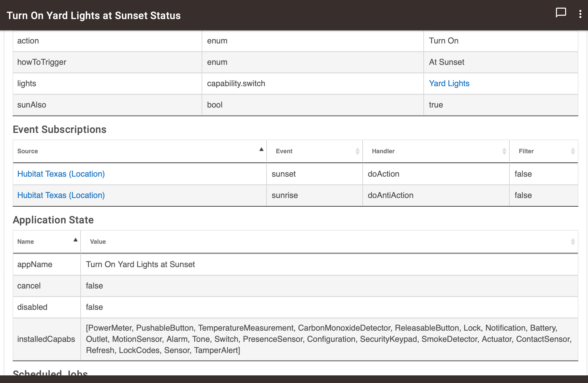Viewport: 588px width, 383px height.
Task: Click the 'disabled' state name cell
Action: pyautogui.click(x=47, y=307)
